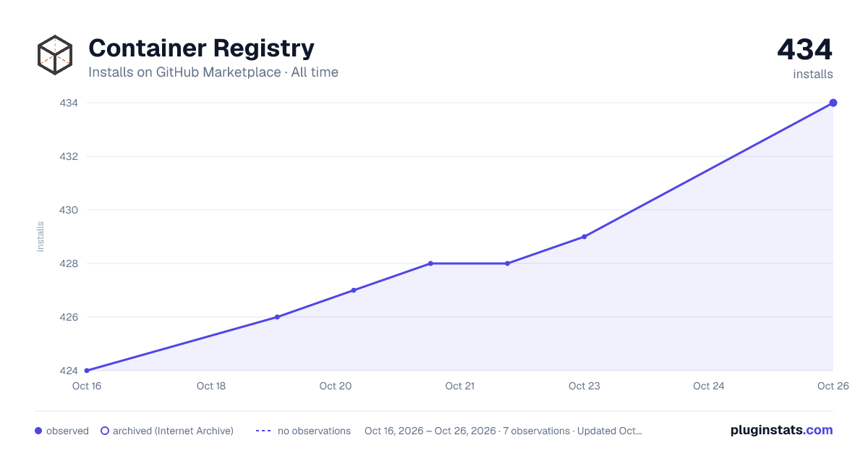Click the 'Oct 18' x-axis label
Viewport: 868px width, 456px height.
click(x=211, y=386)
